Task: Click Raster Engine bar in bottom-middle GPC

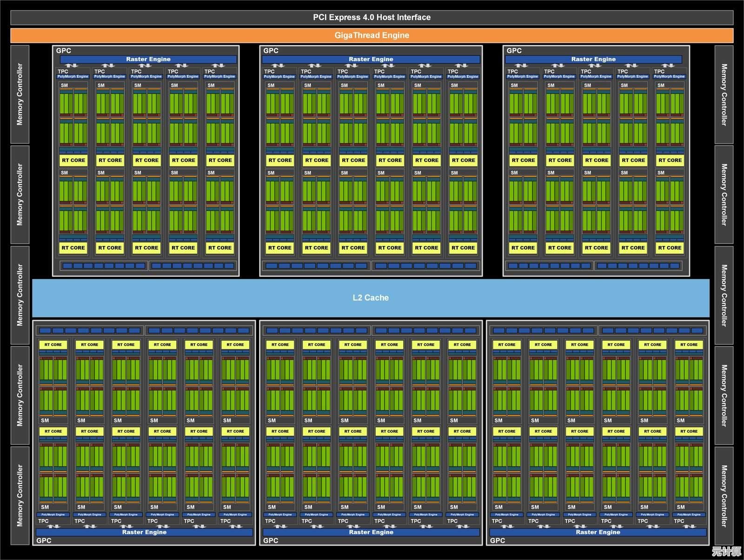Action: [371, 532]
